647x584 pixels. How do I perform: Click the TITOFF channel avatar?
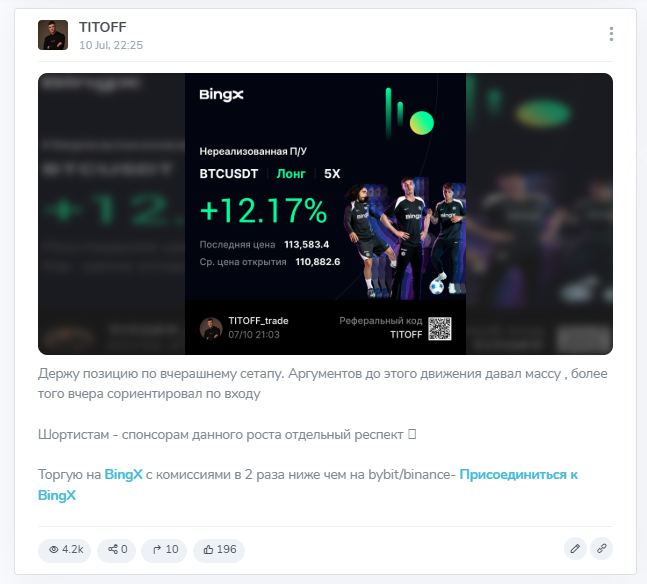tap(53, 35)
